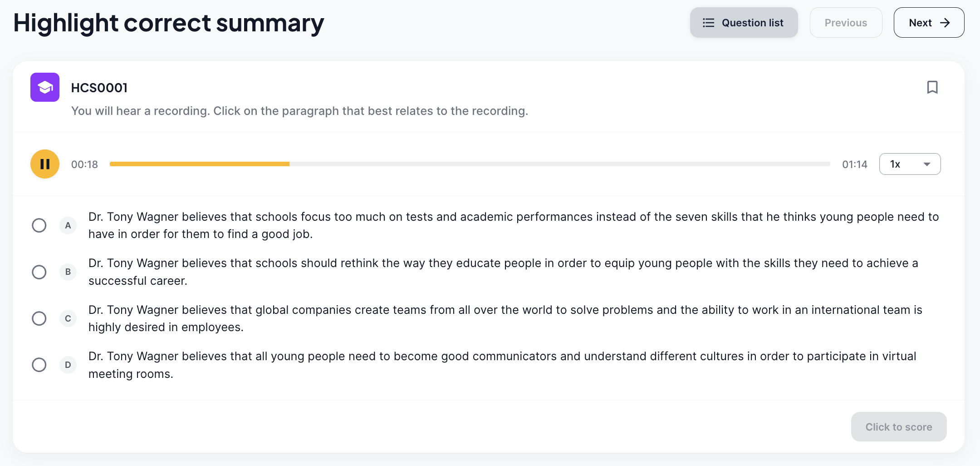Image resolution: width=980 pixels, height=466 pixels.
Task: Open the Question list
Action: click(744, 23)
